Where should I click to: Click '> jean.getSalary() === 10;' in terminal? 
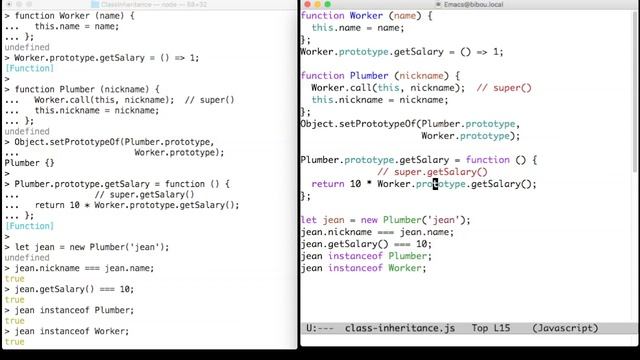[x=69, y=289]
